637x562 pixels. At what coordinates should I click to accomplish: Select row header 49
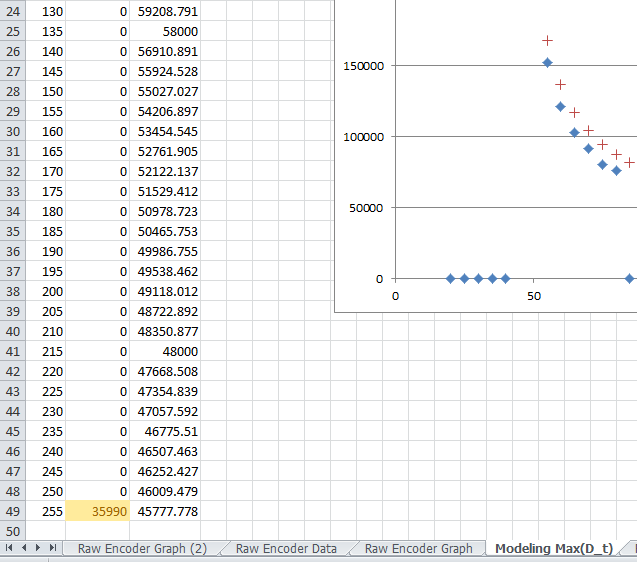(x=13, y=511)
